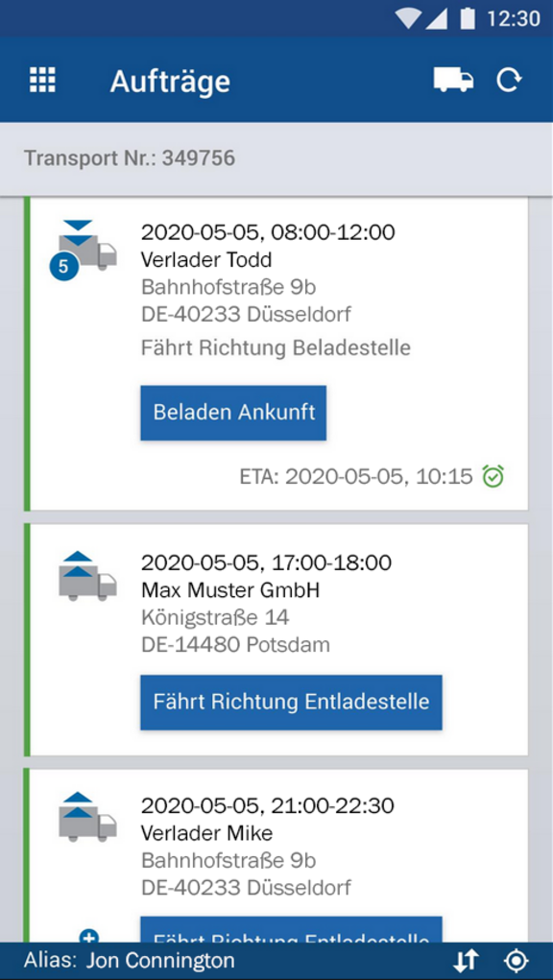Tap unloading truck icon for Max Muster GmbH
Screen dimensions: 553x980
[x=87, y=576]
